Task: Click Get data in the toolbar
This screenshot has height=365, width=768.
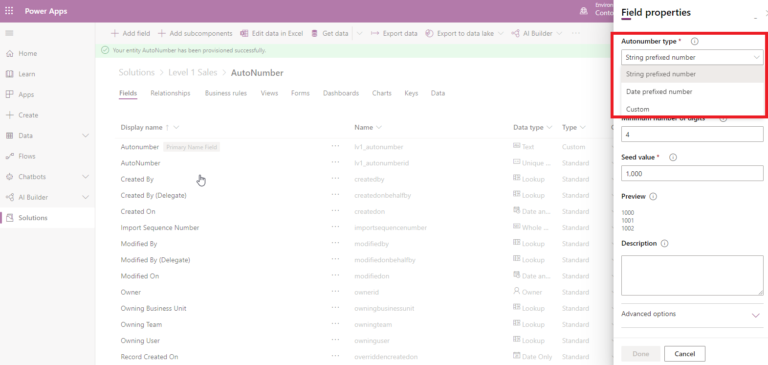Action: click(330, 33)
